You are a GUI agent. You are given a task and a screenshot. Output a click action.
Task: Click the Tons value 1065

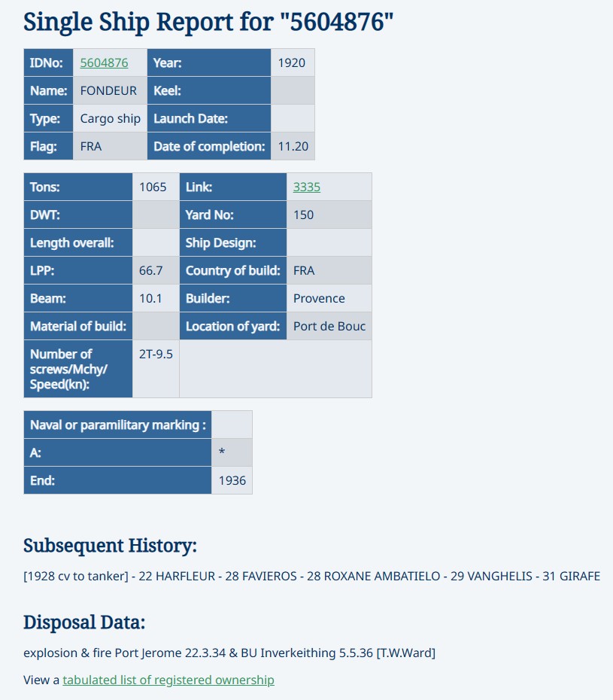click(x=153, y=187)
